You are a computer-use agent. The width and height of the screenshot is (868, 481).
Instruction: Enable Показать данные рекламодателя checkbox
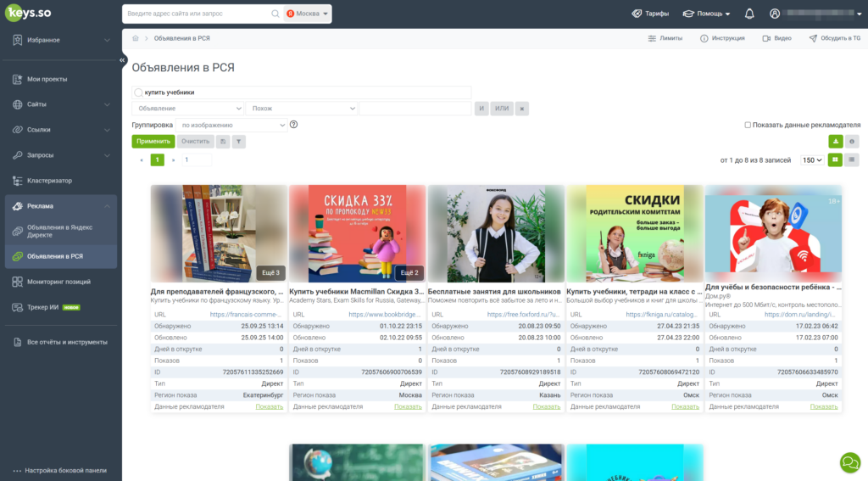coord(748,126)
